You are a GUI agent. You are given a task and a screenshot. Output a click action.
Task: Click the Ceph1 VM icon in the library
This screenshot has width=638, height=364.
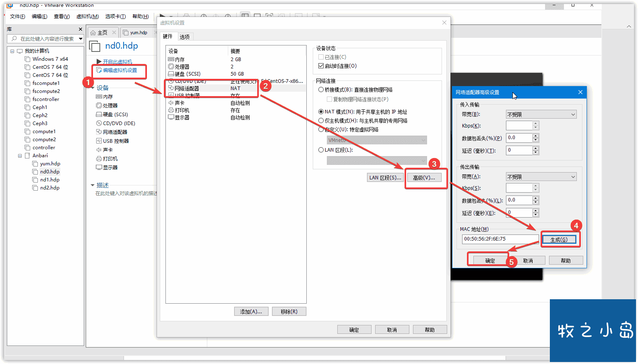27,107
